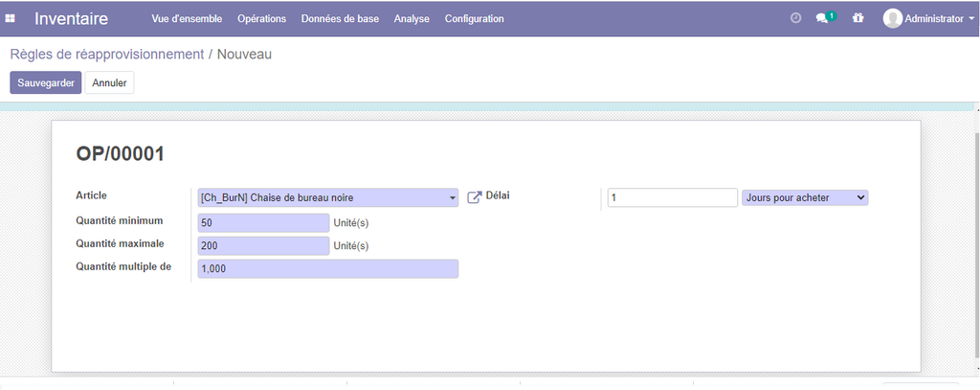980x390 pixels.
Task: Click the Administrator avatar picture
Action: (892, 18)
